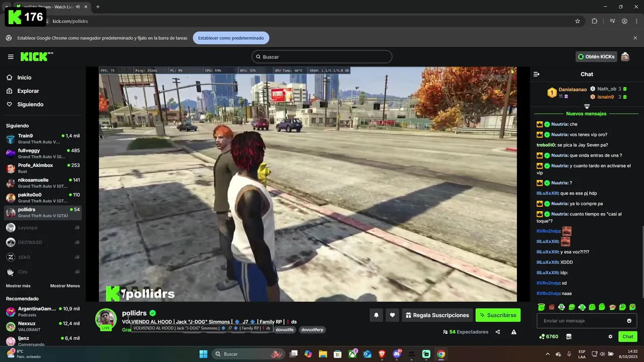
Task: Click username trebolit0 in chat
Action: [x=546, y=145]
